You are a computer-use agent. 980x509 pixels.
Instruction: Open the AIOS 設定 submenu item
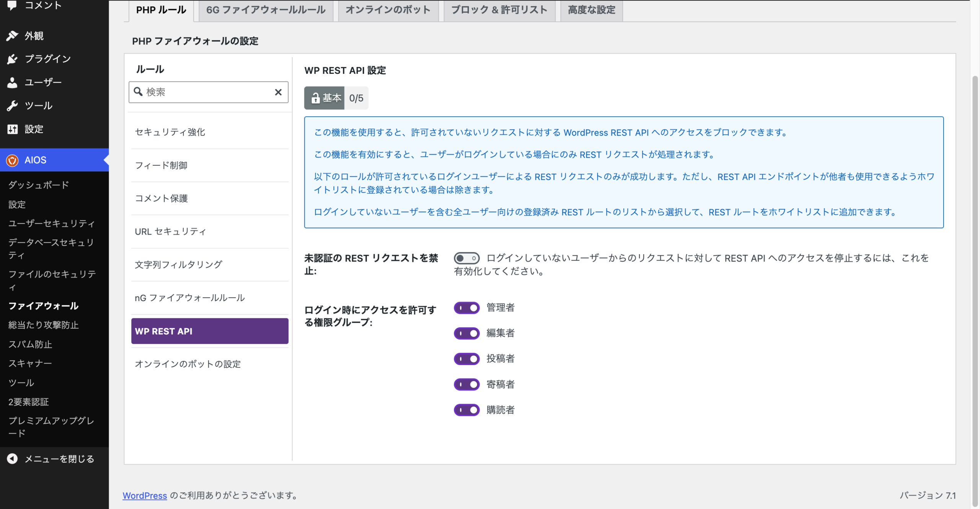tap(17, 204)
